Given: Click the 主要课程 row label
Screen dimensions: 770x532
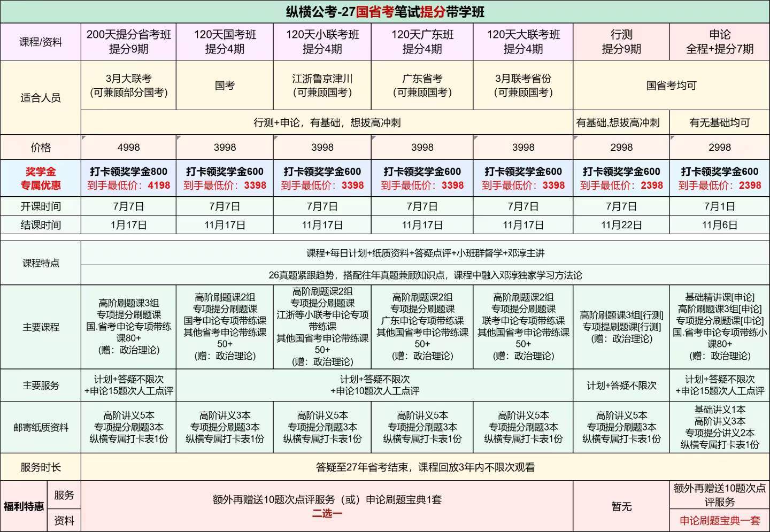Looking at the screenshot, I should point(41,327).
